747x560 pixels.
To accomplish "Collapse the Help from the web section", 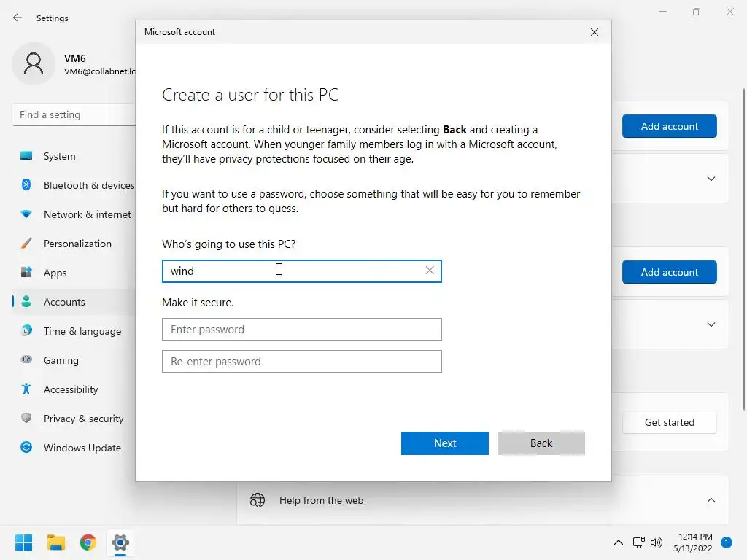I will pyautogui.click(x=711, y=500).
